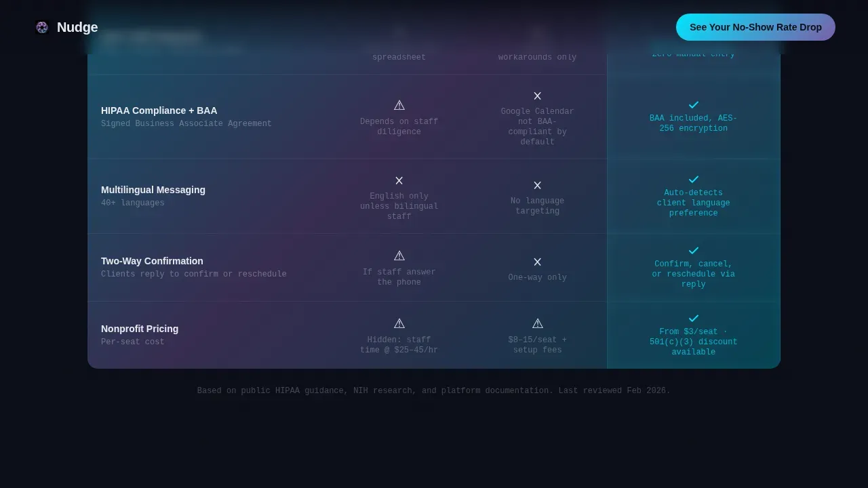This screenshot has width=868, height=488.
Task: Select BAA included, AES-256 encryption text
Action: [694, 123]
